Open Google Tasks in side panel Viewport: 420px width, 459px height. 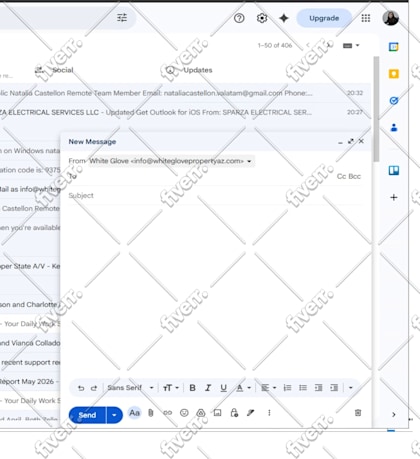click(394, 101)
